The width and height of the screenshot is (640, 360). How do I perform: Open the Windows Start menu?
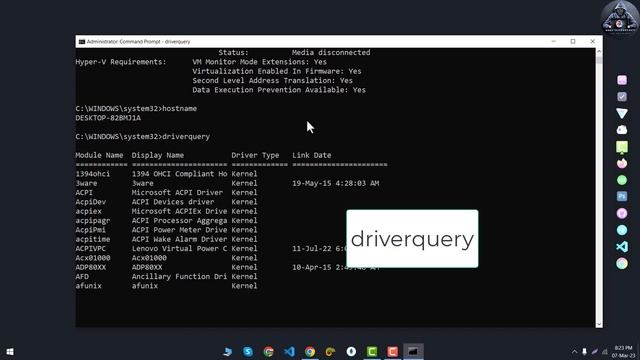(x=10, y=351)
